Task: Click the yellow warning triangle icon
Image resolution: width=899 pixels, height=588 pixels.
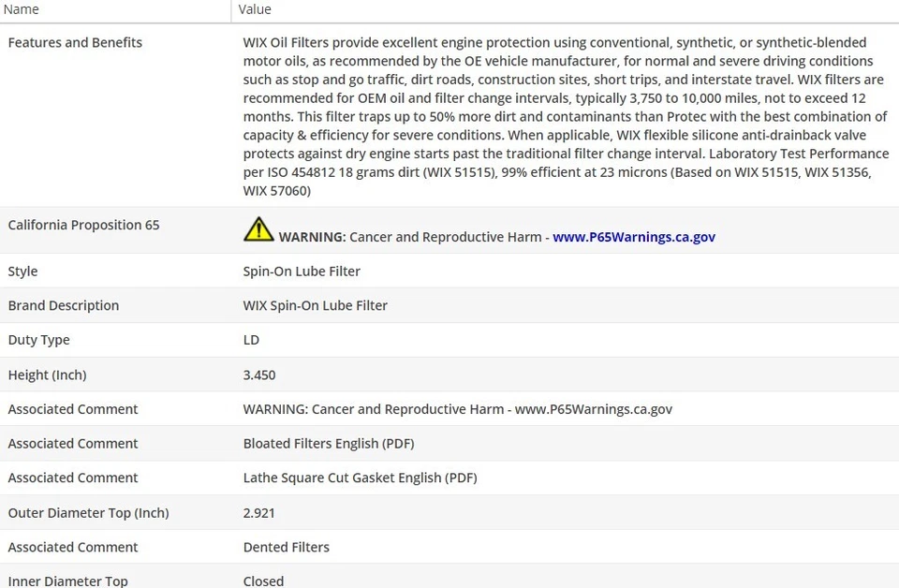Action: tap(258, 229)
